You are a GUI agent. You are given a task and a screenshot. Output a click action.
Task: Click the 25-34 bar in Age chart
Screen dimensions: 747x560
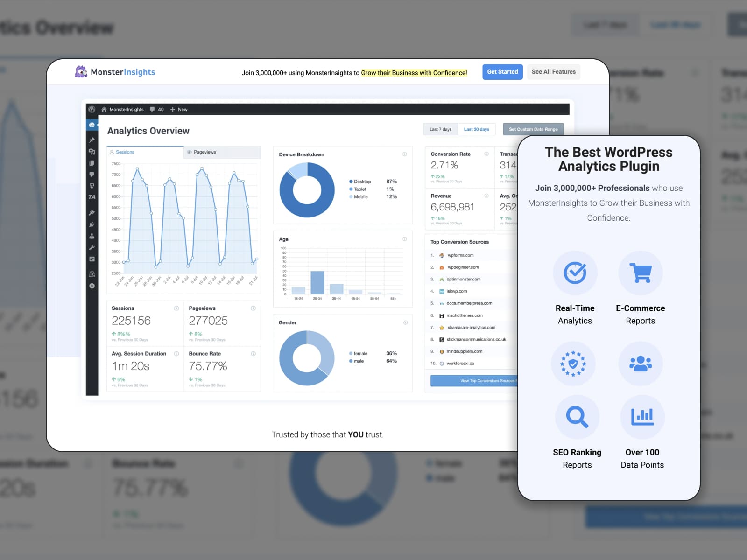(x=317, y=282)
